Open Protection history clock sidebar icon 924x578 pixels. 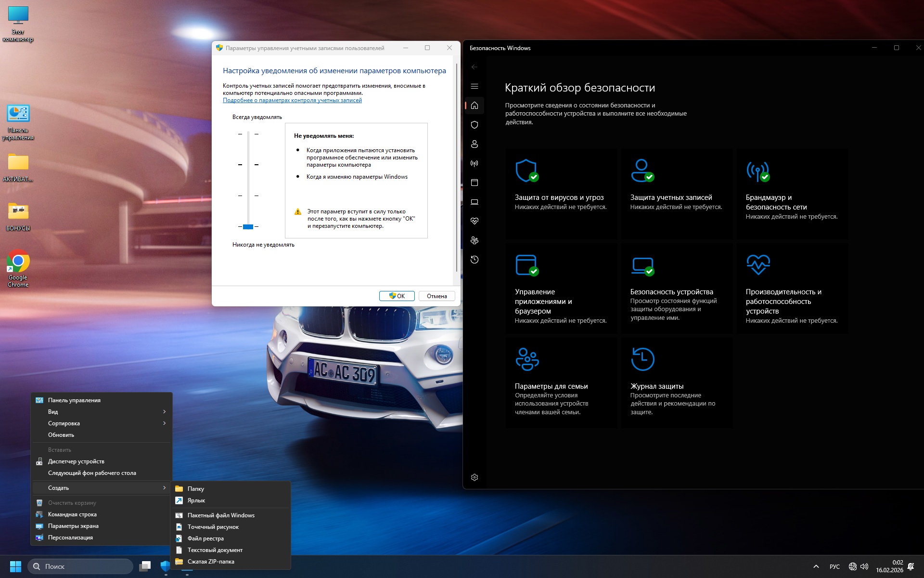475,260
